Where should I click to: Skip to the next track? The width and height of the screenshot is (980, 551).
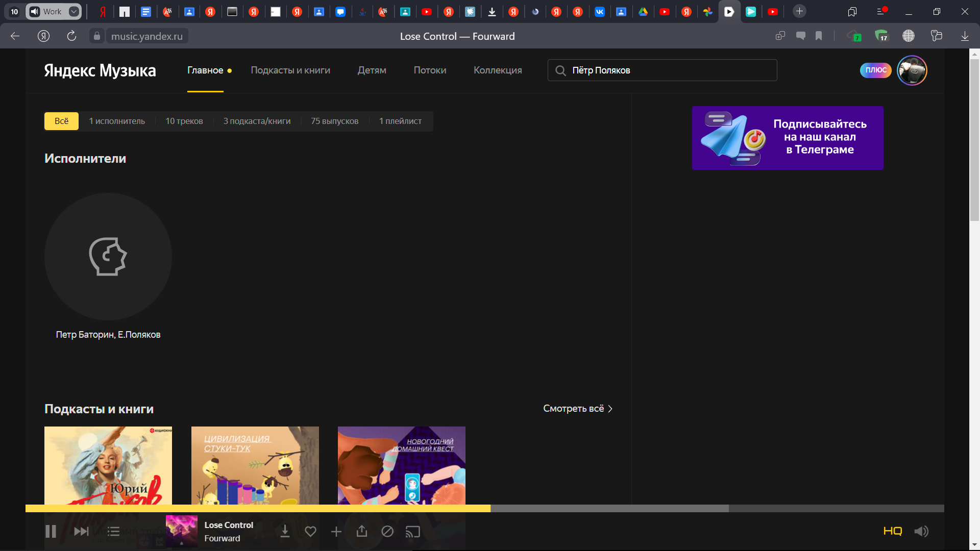81,532
